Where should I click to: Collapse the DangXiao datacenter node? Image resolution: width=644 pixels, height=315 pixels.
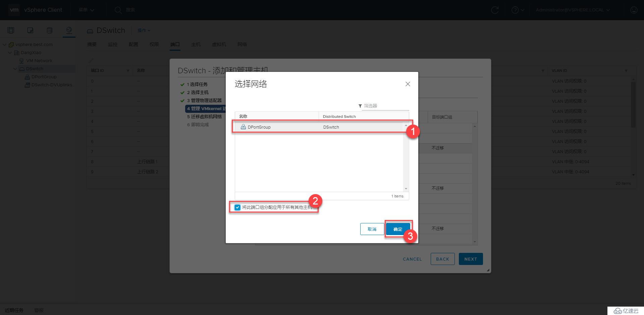tap(10, 52)
